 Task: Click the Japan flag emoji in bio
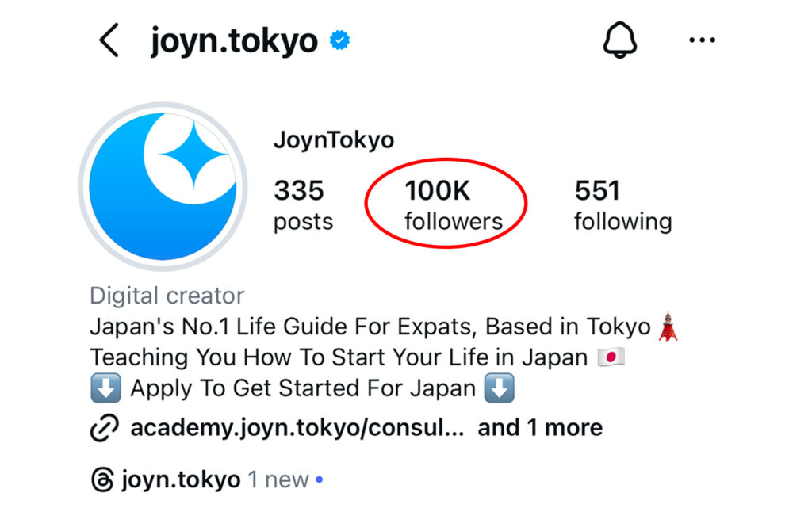[x=611, y=357]
